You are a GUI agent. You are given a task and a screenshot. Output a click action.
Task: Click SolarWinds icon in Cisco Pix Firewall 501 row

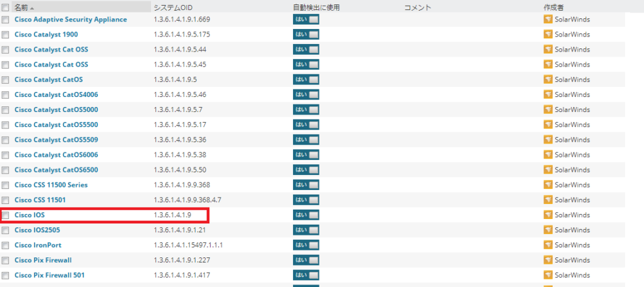[548, 275]
